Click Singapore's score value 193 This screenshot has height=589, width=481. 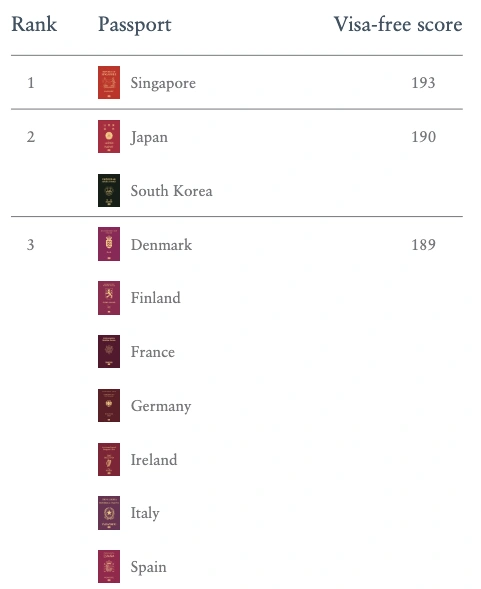[424, 83]
